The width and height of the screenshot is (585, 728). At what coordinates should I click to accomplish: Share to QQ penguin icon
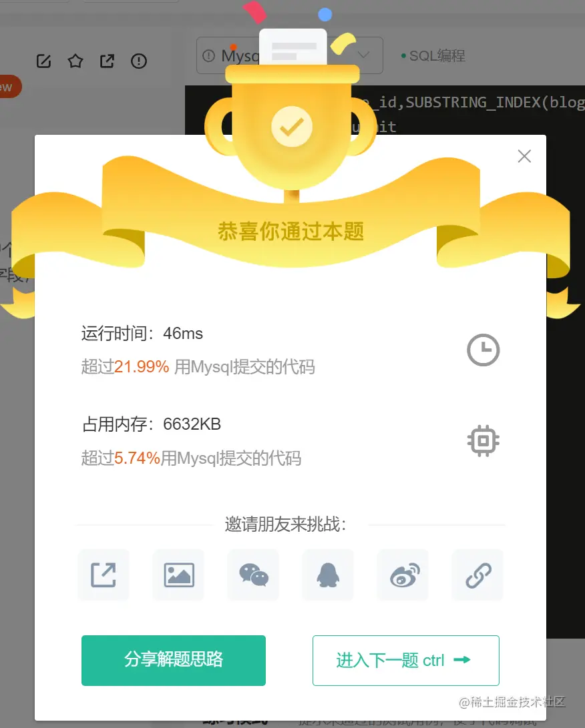tap(328, 575)
